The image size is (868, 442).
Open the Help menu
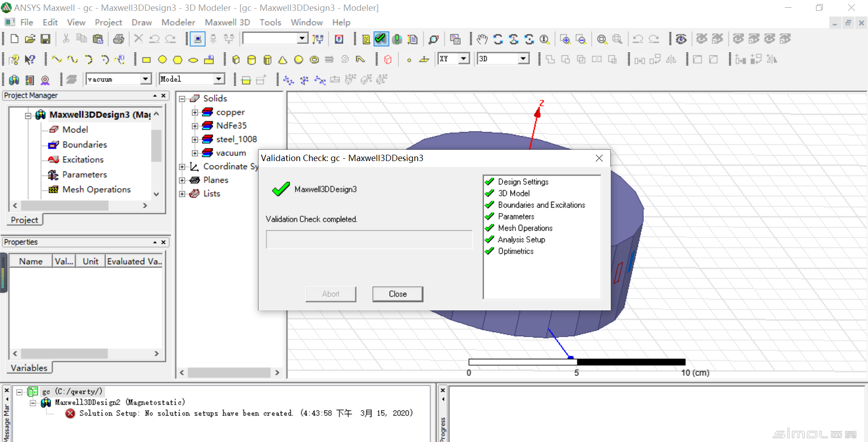click(x=341, y=22)
